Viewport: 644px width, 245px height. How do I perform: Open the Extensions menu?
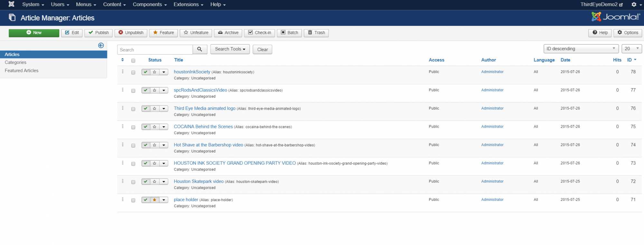pos(188,5)
